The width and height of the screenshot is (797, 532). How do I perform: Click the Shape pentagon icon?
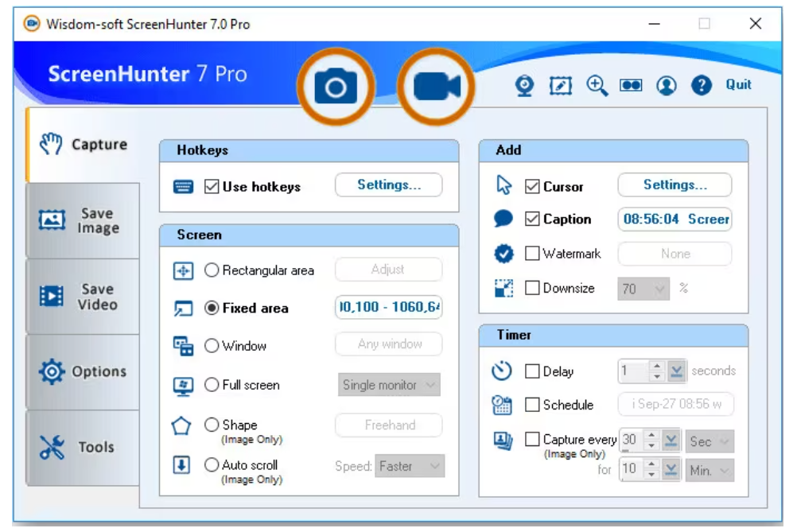181,425
